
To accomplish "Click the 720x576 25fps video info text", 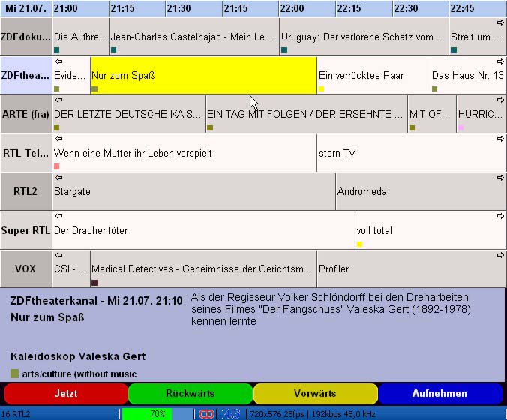I will pyautogui.click(x=277, y=414).
